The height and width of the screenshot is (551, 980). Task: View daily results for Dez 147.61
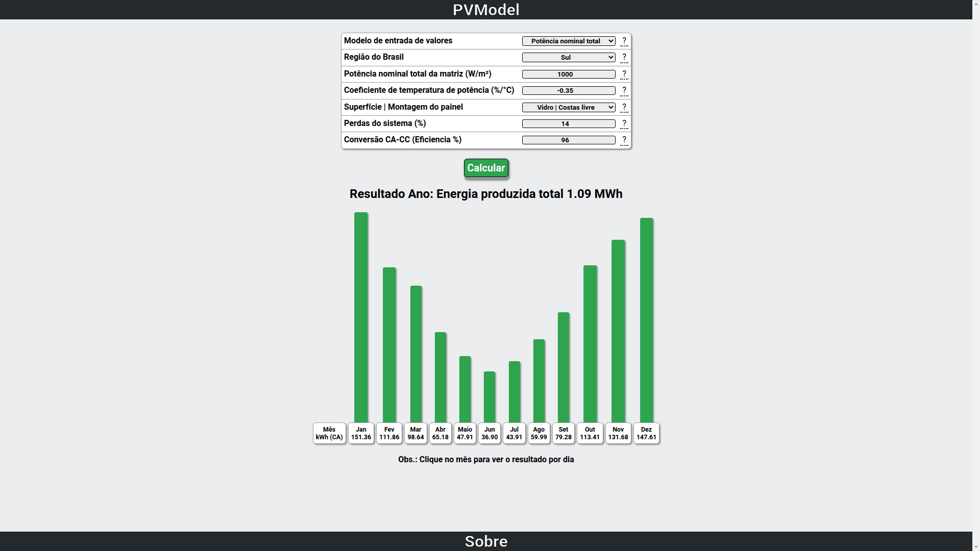[x=646, y=433]
